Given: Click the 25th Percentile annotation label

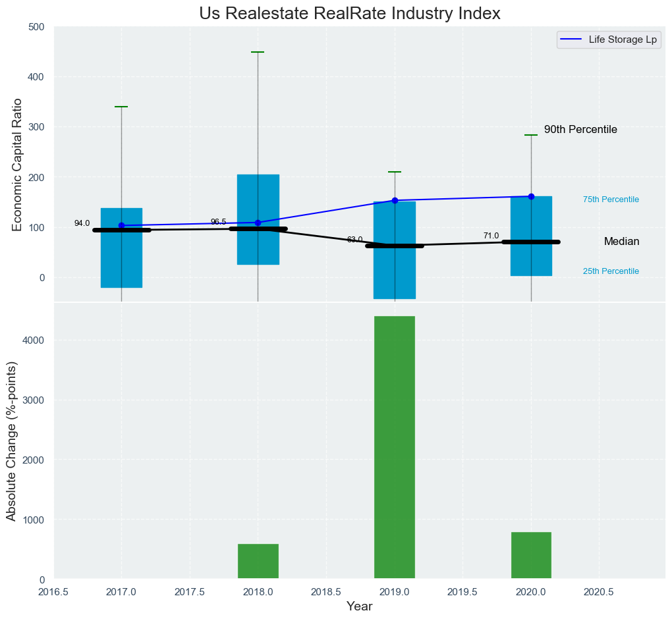Looking at the screenshot, I should tap(611, 271).
